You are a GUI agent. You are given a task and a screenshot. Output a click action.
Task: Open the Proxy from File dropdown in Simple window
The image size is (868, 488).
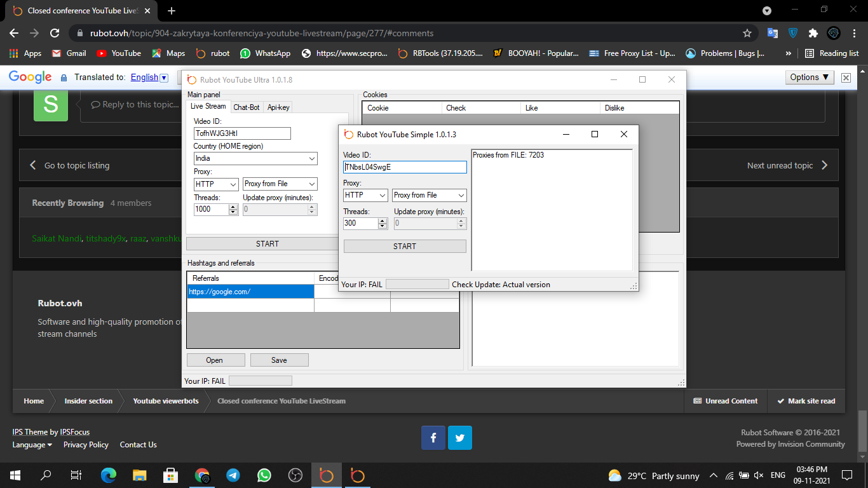pos(429,195)
